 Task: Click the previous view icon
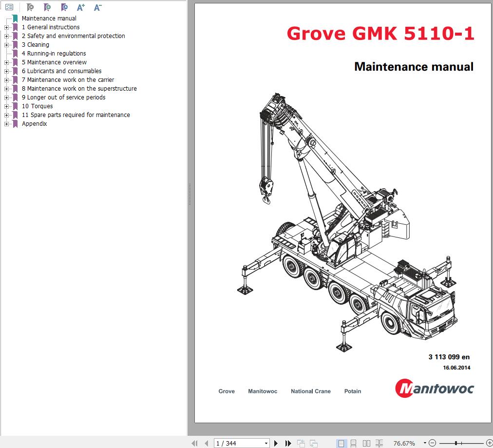pos(301,443)
